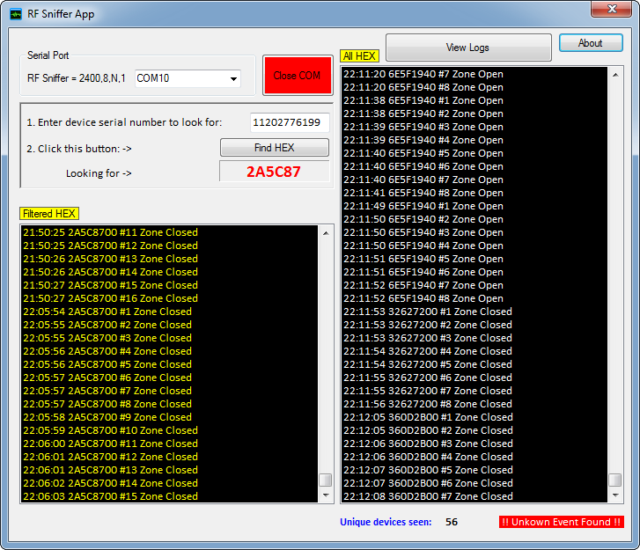Viewport: 640px width, 550px height.
Task: Click scroll up arrow in All HEX list
Action: (x=616, y=75)
